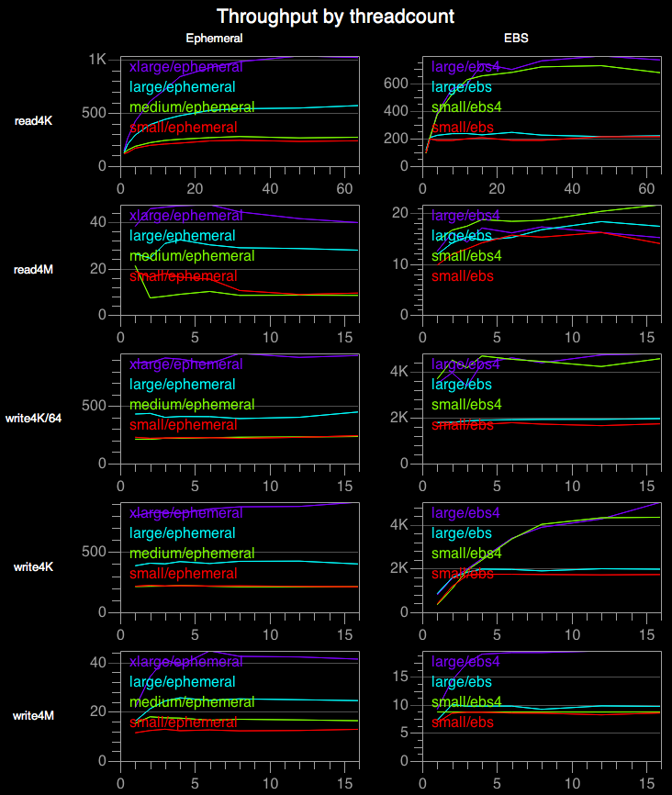Select the write4K/64 row label
Viewport: 672px width, 795px height.
pyautogui.click(x=34, y=419)
